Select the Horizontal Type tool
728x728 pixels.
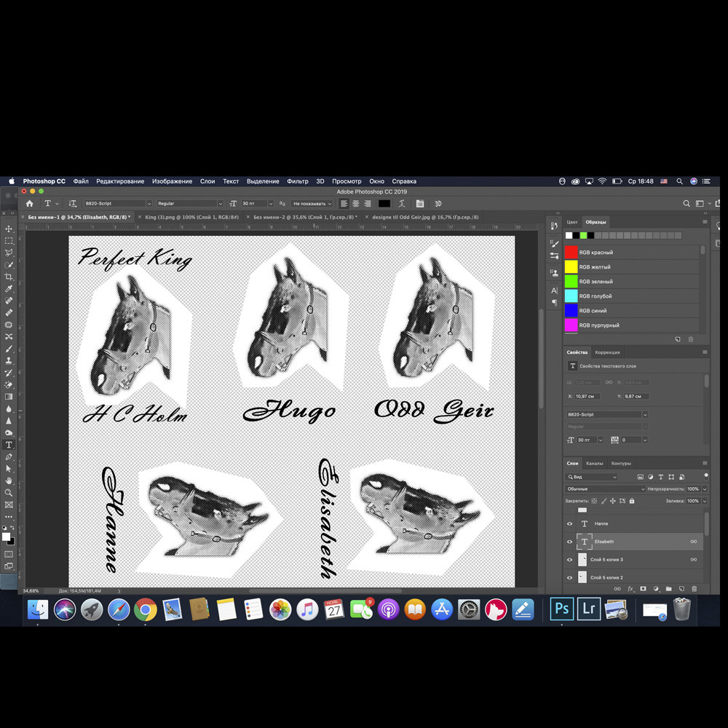pos(9,445)
